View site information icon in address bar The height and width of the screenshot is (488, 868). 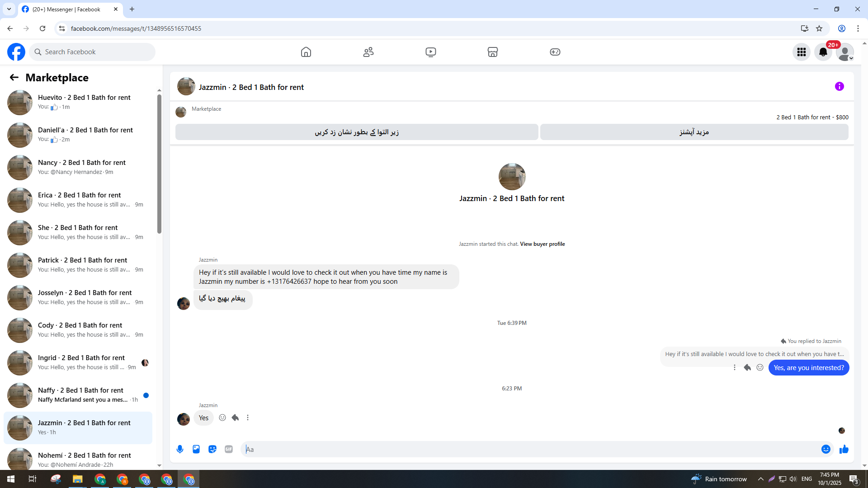(62, 28)
